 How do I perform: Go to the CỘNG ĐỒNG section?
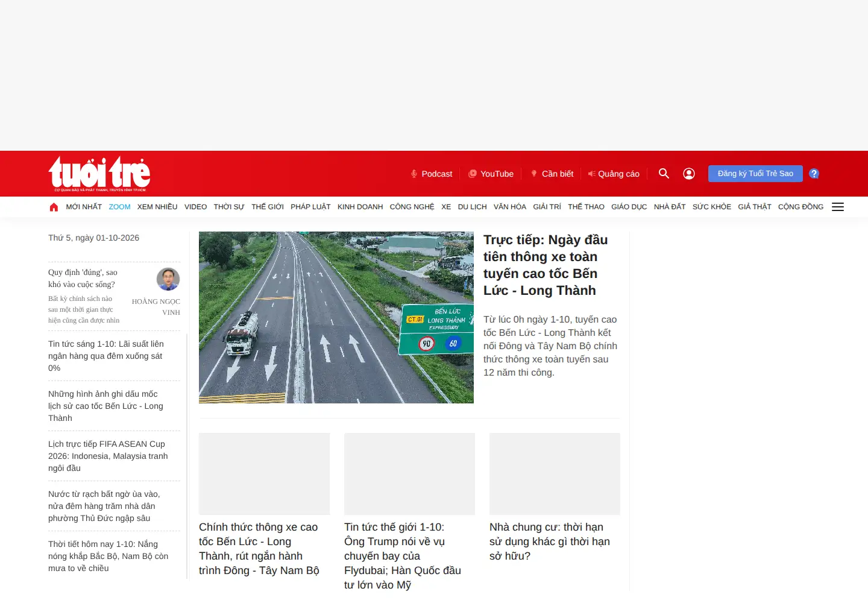click(800, 207)
